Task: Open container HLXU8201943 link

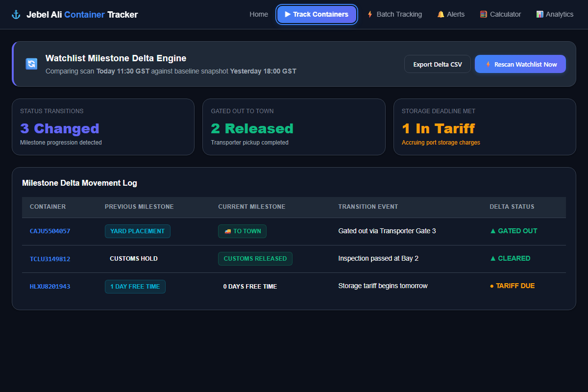Action: point(50,286)
